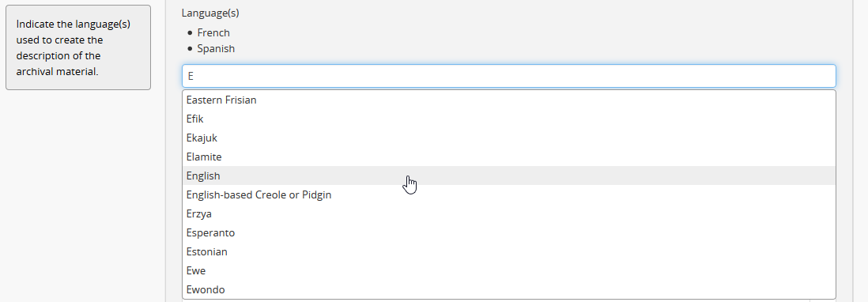Pick Ewe from the language suggestions
The width and height of the screenshot is (868, 302).
[x=509, y=270]
